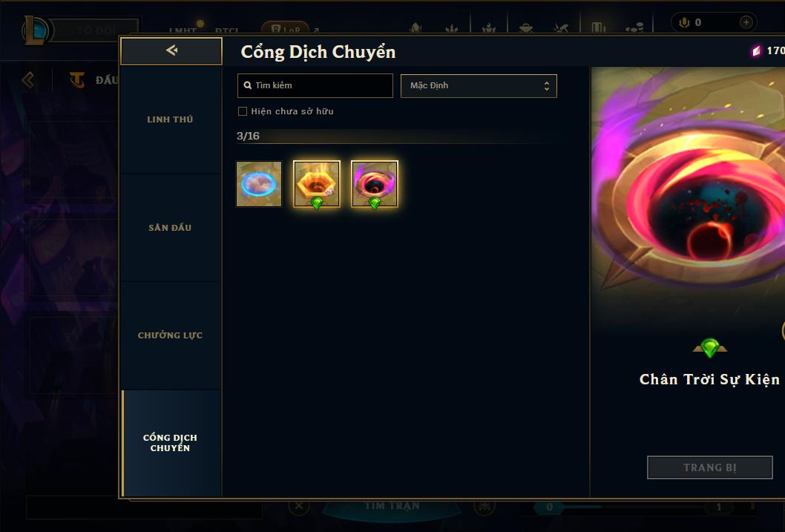Screen dimensions: 785x532
Task: Switch to the Linh Thú tab
Action: [x=170, y=119]
